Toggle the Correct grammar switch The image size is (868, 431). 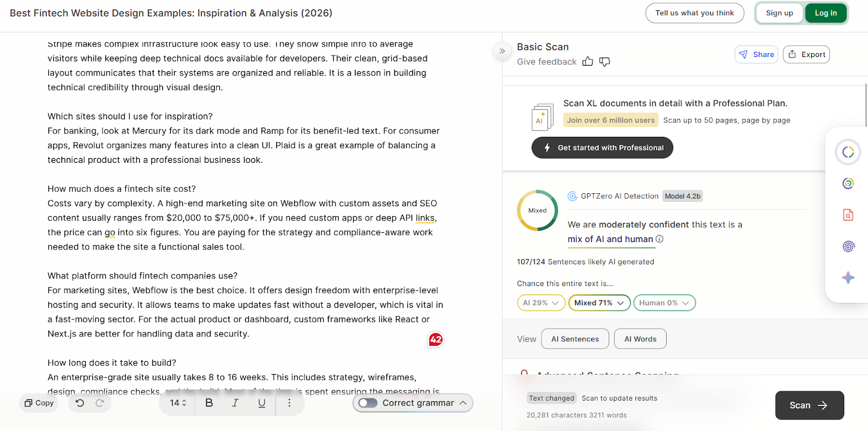coord(368,403)
